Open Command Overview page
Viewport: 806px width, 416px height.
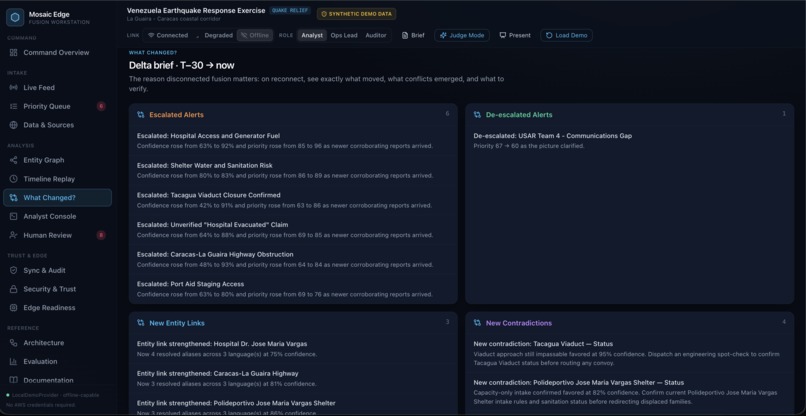pos(57,52)
